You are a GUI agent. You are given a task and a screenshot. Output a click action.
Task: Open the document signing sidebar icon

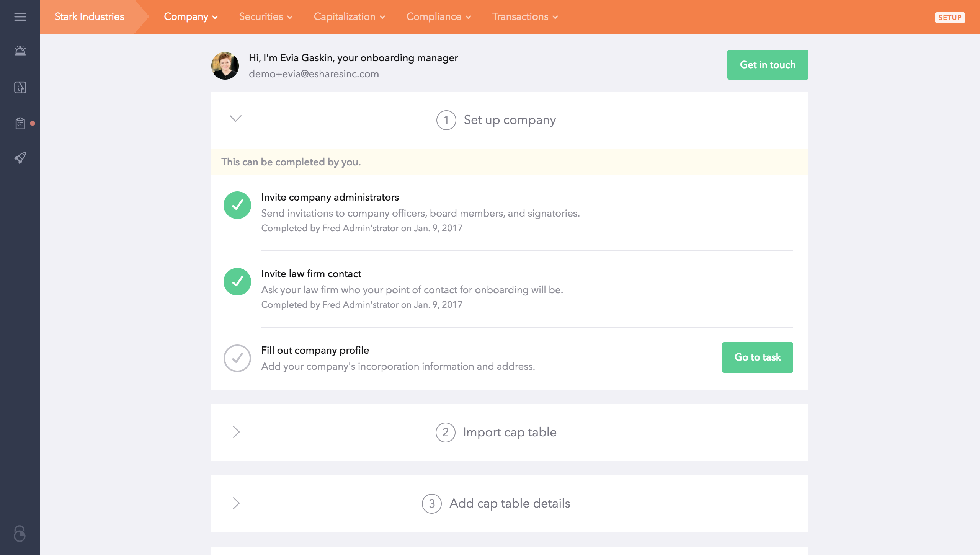coord(20,87)
